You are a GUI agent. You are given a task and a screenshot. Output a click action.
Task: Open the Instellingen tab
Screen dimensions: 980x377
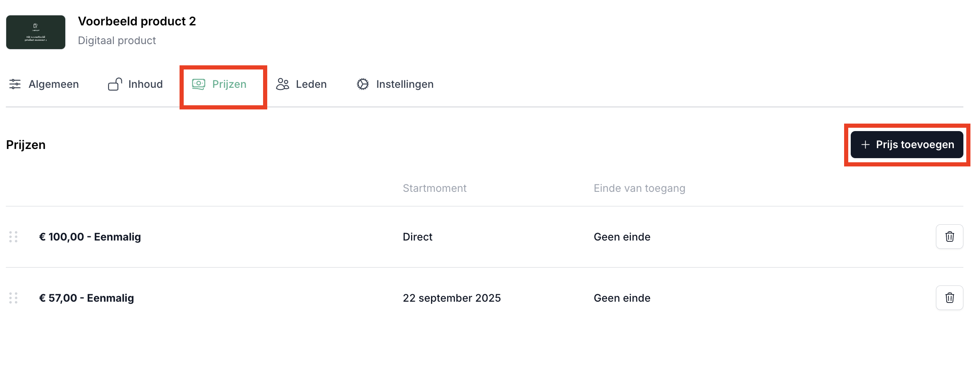(x=404, y=84)
